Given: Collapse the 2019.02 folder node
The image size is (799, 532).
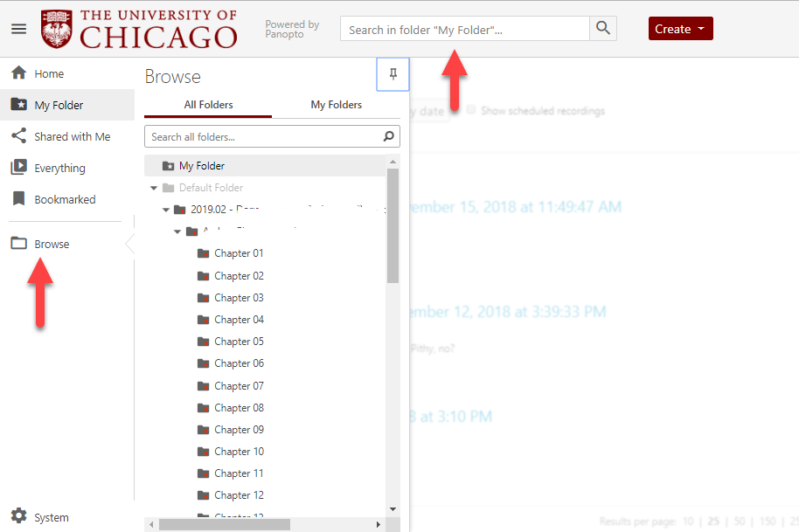Looking at the screenshot, I should (166, 210).
